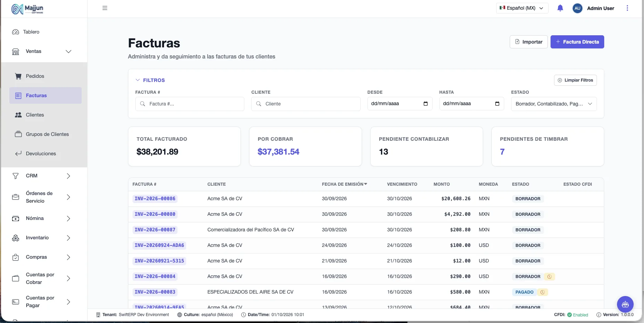The width and height of the screenshot is (644, 323).
Task: Expand the CRM section arrow
Action: pos(69,176)
